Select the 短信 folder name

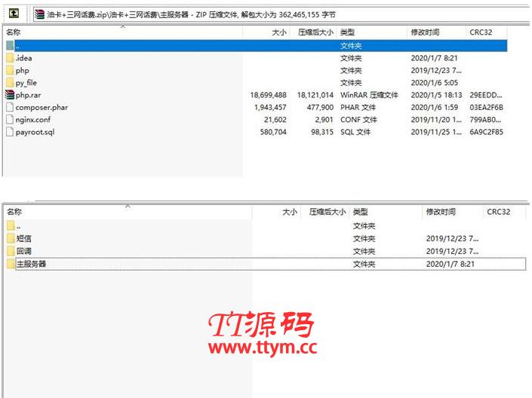pos(24,238)
